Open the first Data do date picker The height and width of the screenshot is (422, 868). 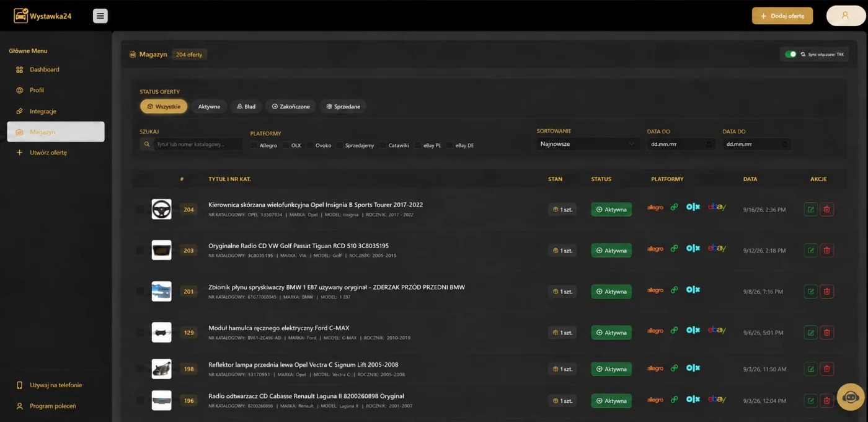click(x=681, y=144)
